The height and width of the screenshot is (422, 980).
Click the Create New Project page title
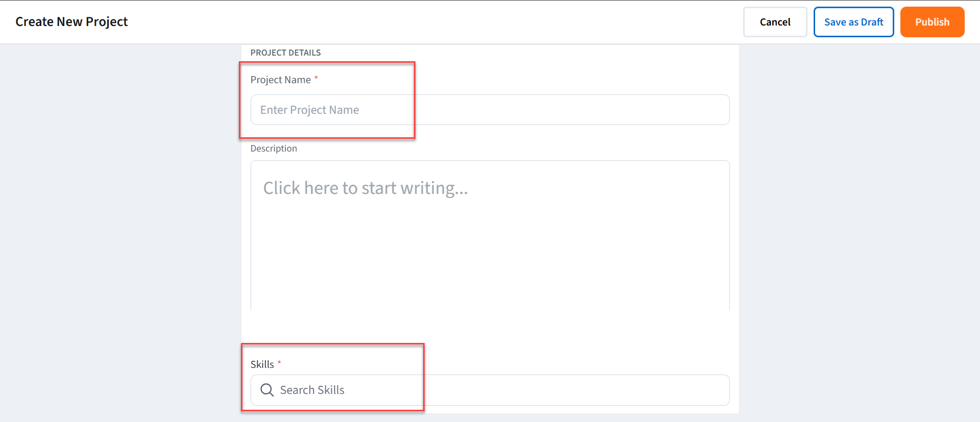[x=71, y=22]
